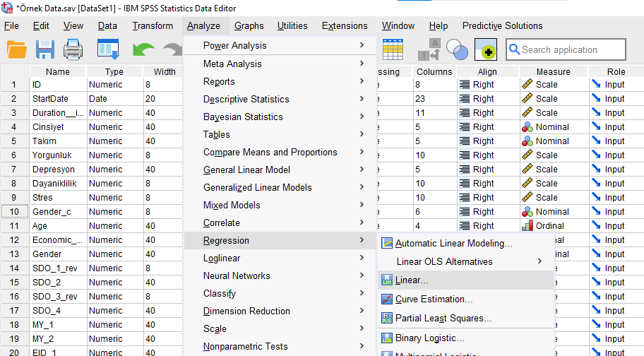Click the Open data document folder icon

17,50
